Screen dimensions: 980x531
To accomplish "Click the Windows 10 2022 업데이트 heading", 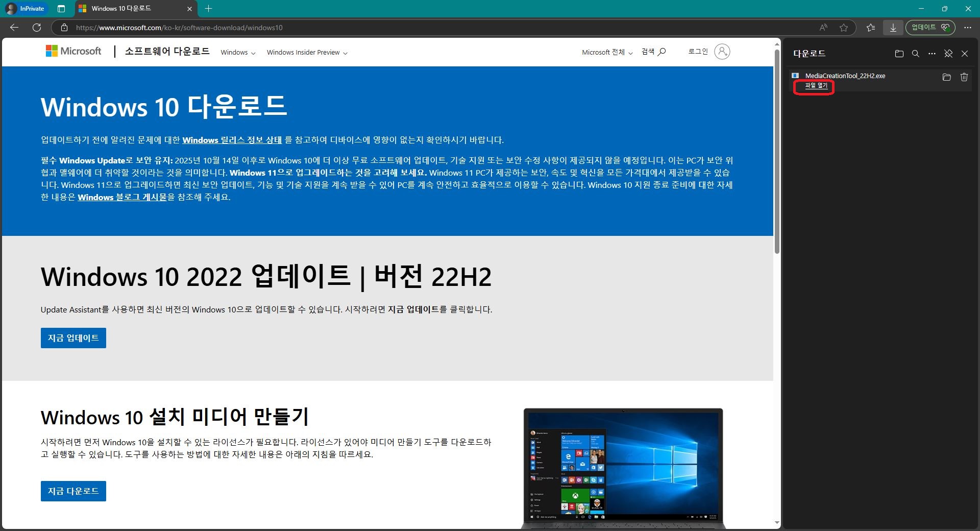I will (266, 276).
